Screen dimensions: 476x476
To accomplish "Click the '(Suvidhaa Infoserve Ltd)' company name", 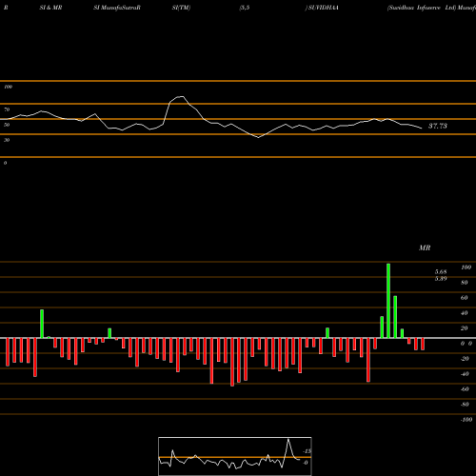I will pyautogui.click(x=422, y=8).
